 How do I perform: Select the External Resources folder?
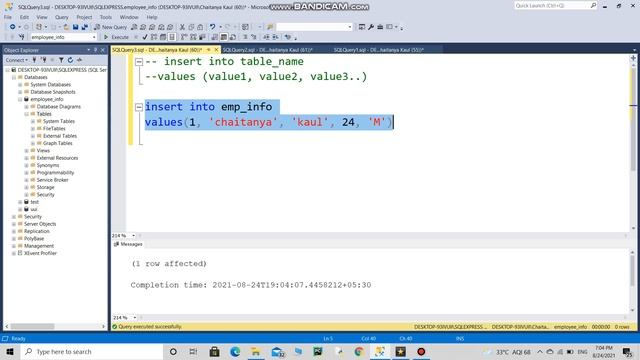[57, 158]
